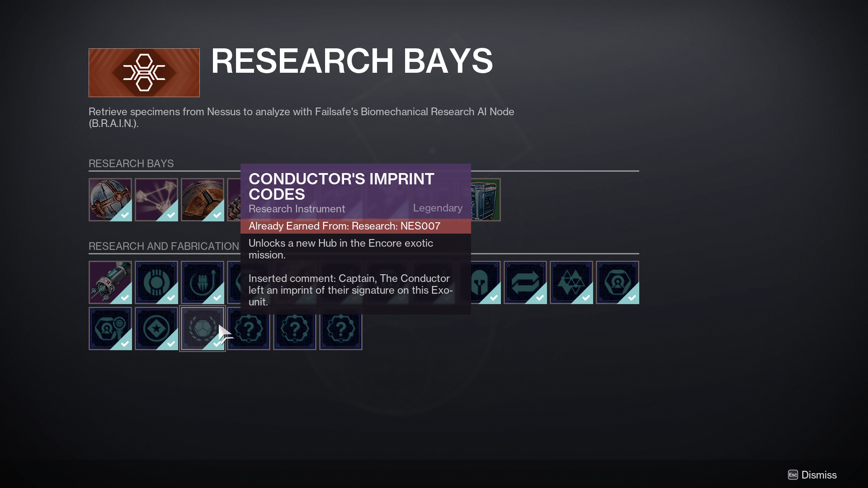Image resolution: width=868 pixels, height=488 pixels.
Task: Toggle the third completed Research Bays checkmark item
Action: pos(202,199)
